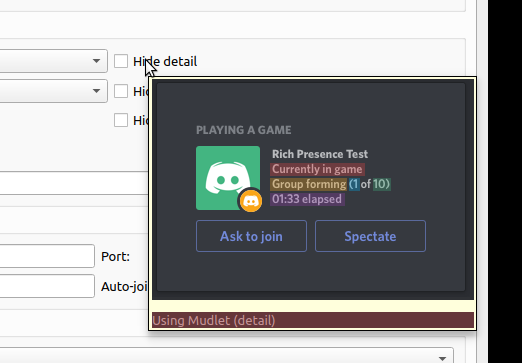Click the party size 10 highlight
The width and height of the screenshot is (522, 363).
[381, 184]
